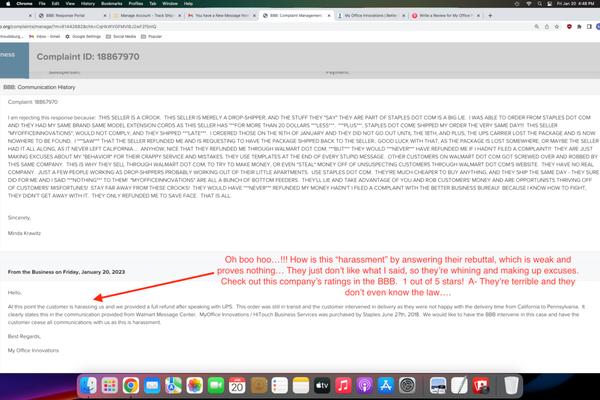
Task: Open the App Store dock icon
Action: pyautogui.click(x=384, y=384)
